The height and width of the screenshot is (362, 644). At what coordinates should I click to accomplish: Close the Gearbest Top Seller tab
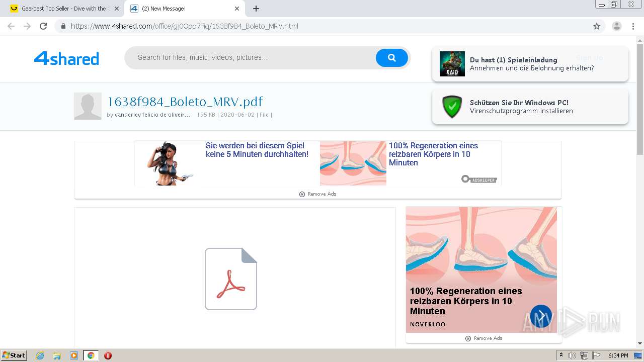click(117, 9)
